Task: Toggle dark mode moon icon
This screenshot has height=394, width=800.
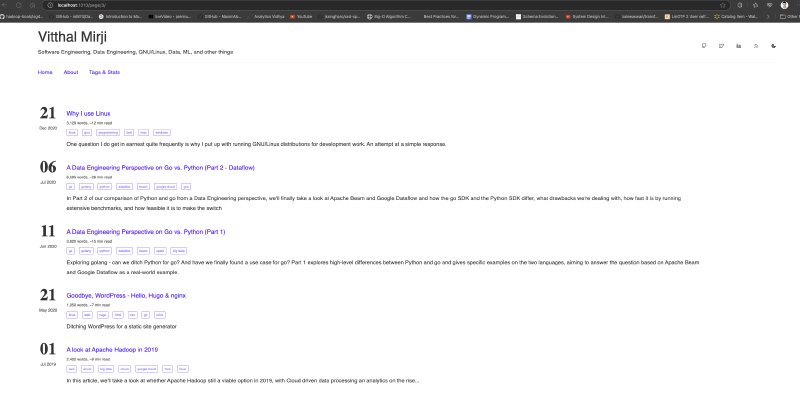Action: [773, 46]
